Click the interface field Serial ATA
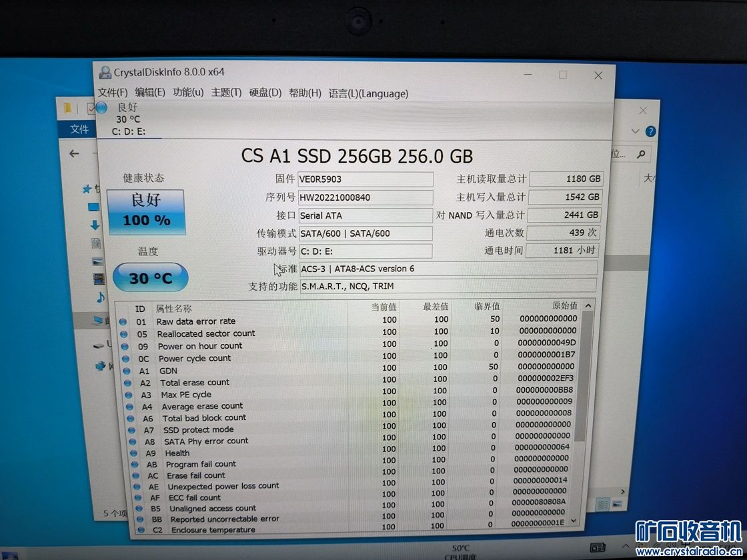 click(x=365, y=215)
